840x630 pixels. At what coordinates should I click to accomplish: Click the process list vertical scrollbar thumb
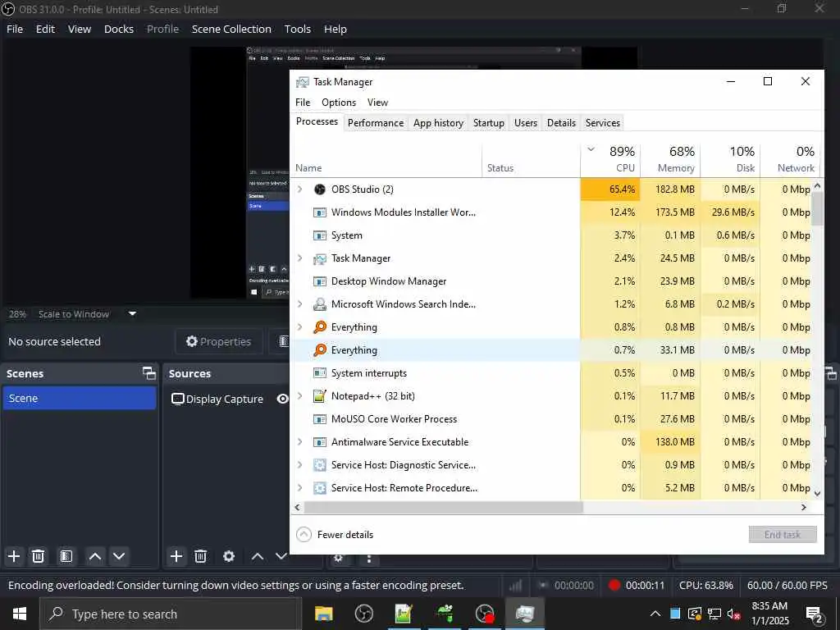pos(817,208)
